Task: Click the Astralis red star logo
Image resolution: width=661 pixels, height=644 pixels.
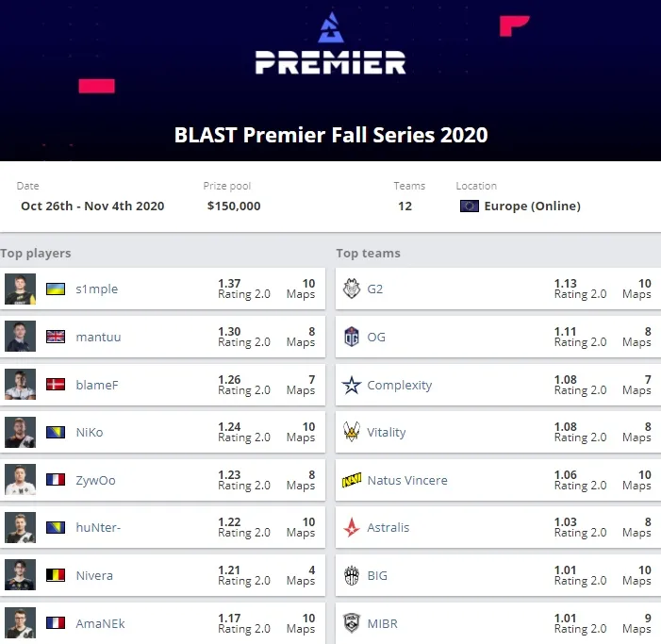Action: [x=352, y=527]
